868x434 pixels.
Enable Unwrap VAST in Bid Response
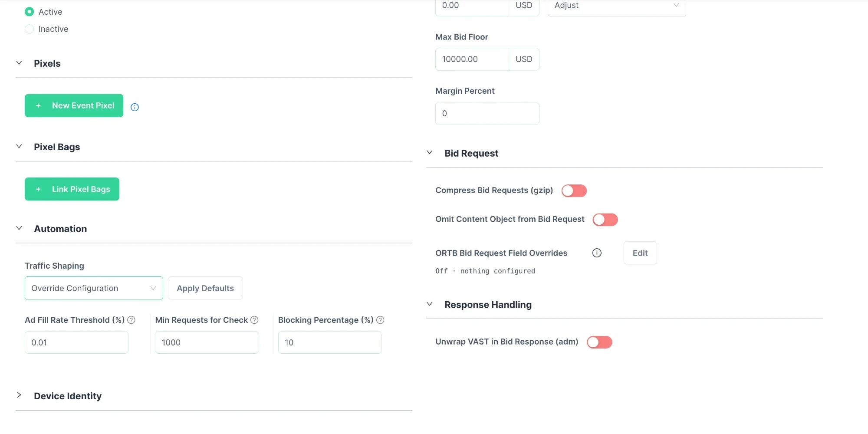599,342
